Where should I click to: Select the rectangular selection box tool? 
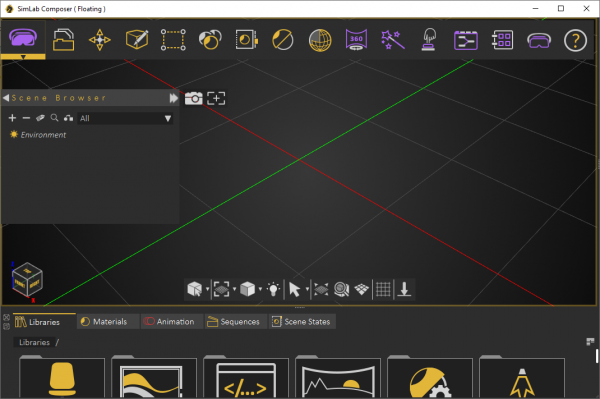click(173, 40)
